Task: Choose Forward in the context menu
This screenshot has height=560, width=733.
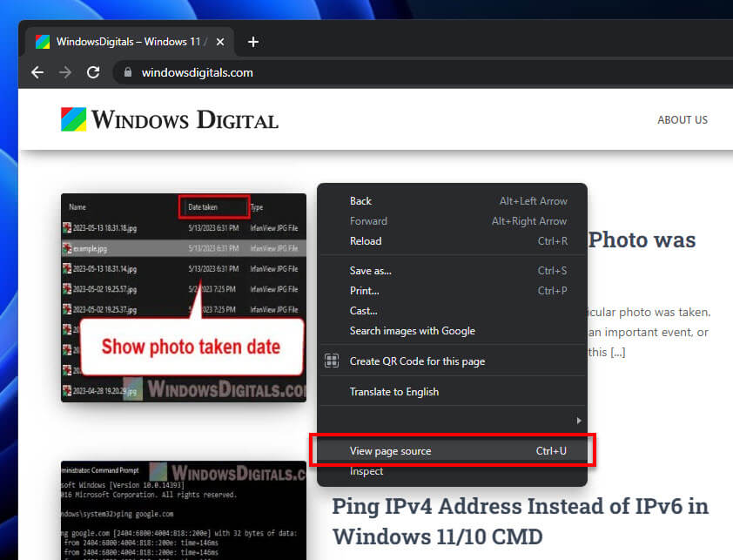Action: (452, 221)
